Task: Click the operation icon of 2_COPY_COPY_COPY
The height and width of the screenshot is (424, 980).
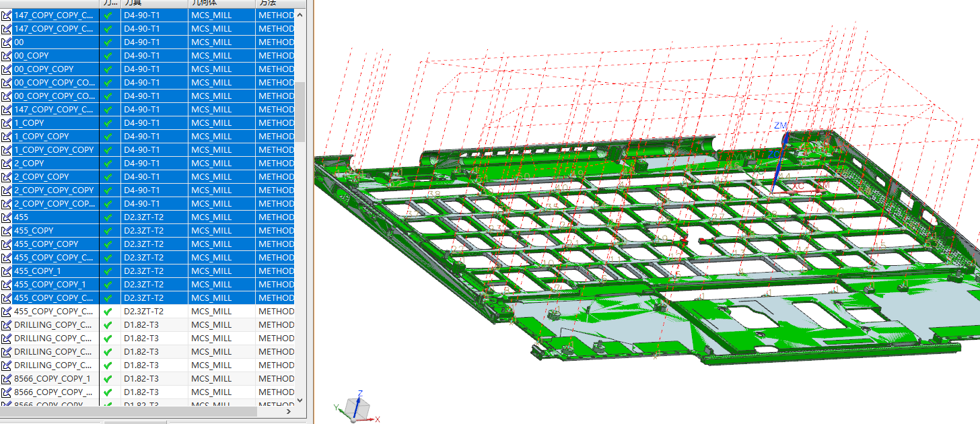Action: click(6, 190)
